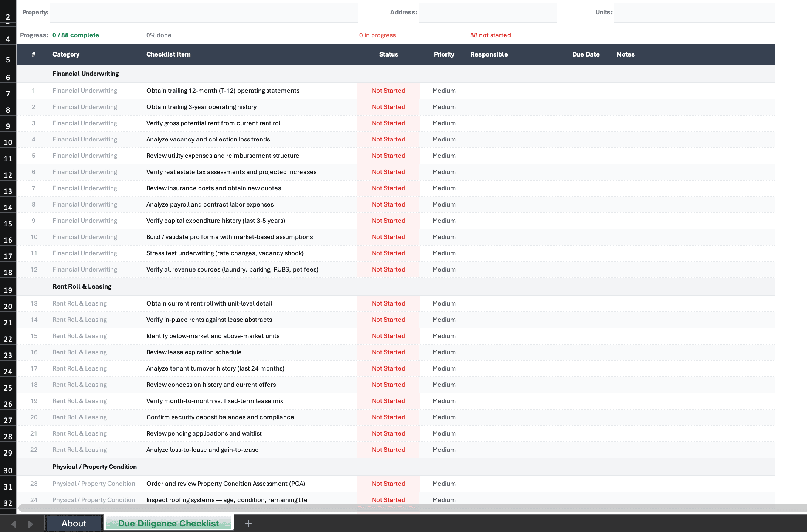Select the Financial Underwriting section header

coord(85,74)
